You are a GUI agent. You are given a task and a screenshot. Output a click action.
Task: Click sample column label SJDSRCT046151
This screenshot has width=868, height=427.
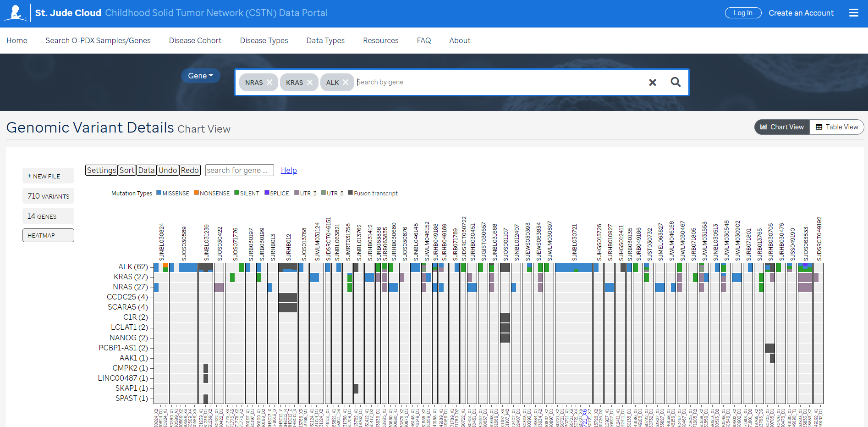point(328,239)
